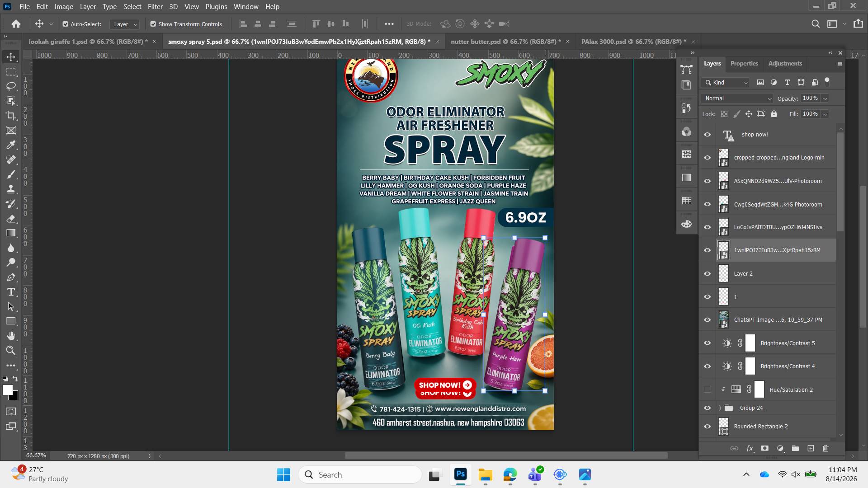868x488 pixels.
Task: Select the Crop tool
Action: 11,116
